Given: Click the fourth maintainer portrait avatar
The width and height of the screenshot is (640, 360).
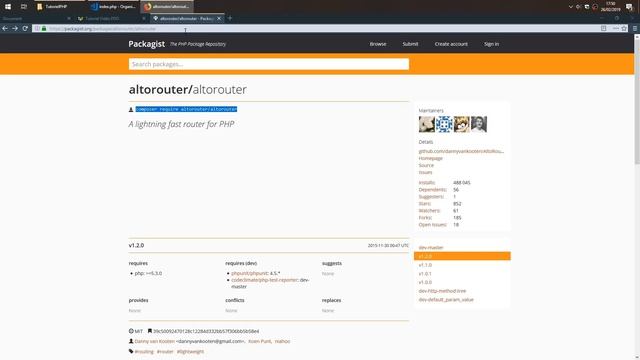Looking at the screenshot, I should tap(479, 124).
